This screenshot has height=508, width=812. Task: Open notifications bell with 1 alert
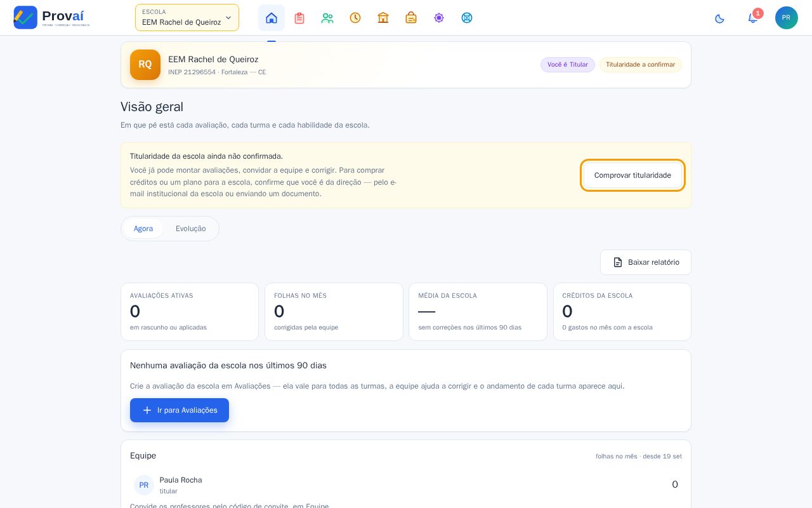[753, 18]
